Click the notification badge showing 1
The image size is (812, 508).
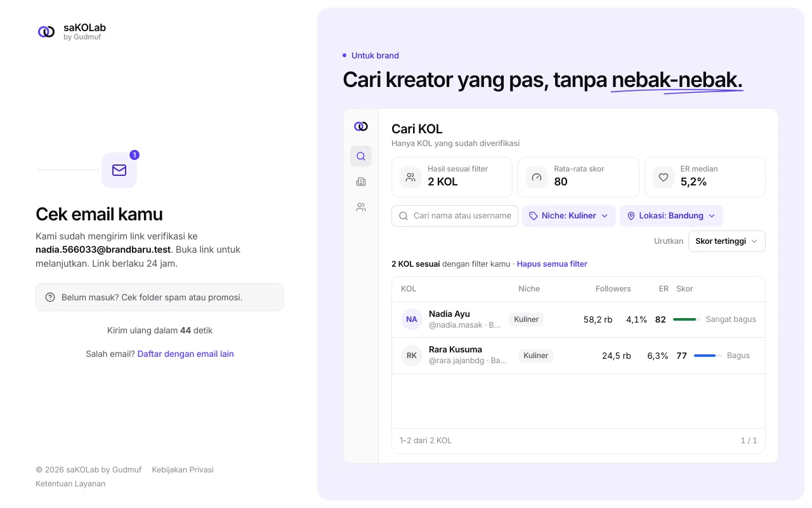[134, 155]
